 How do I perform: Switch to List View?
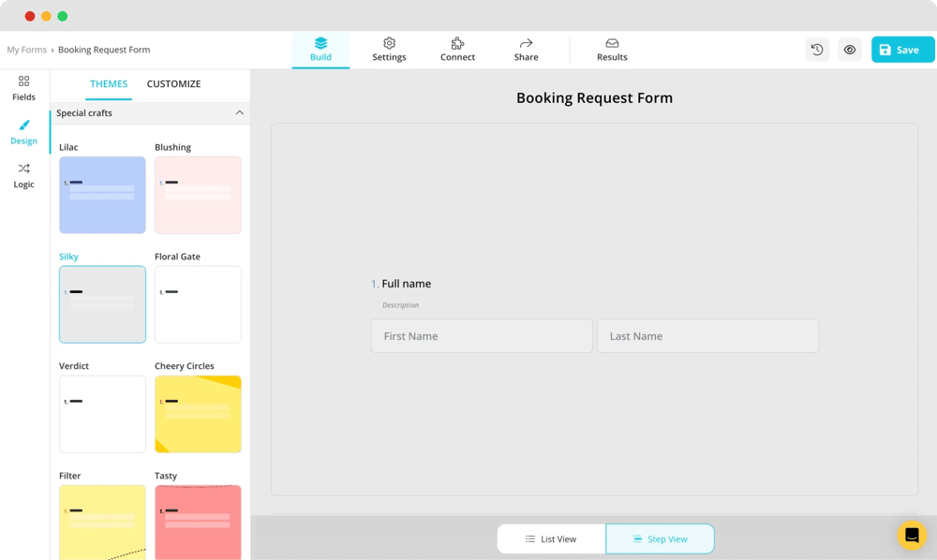coord(551,538)
